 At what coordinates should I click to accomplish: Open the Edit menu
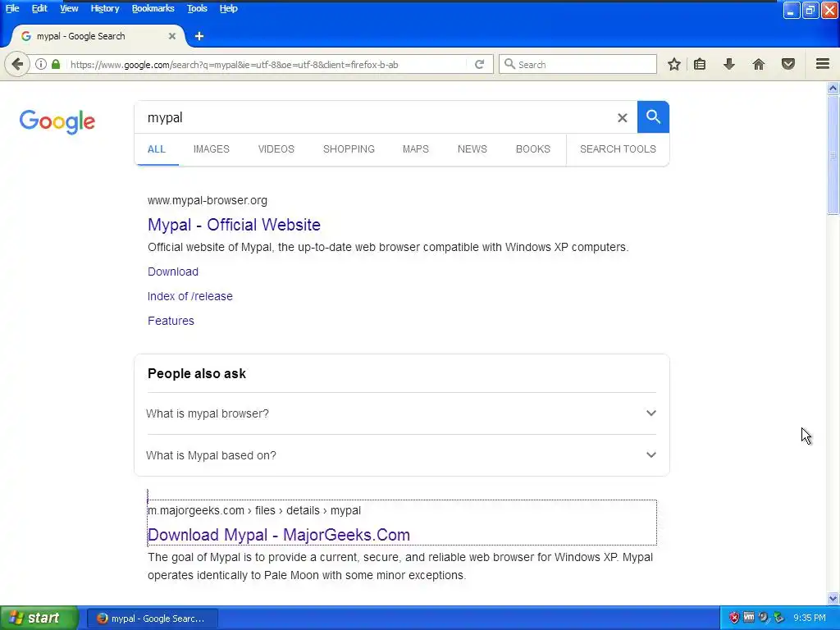pyautogui.click(x=39, y=8)
